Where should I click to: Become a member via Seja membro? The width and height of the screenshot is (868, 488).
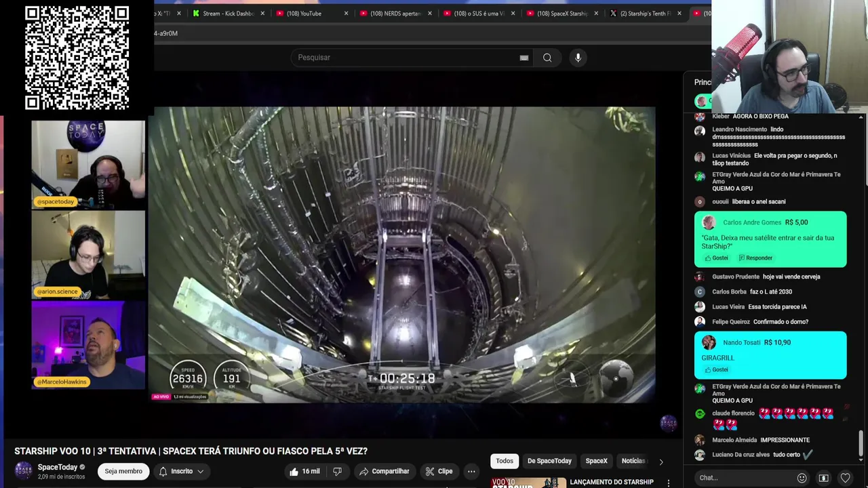tap(123, 471)
